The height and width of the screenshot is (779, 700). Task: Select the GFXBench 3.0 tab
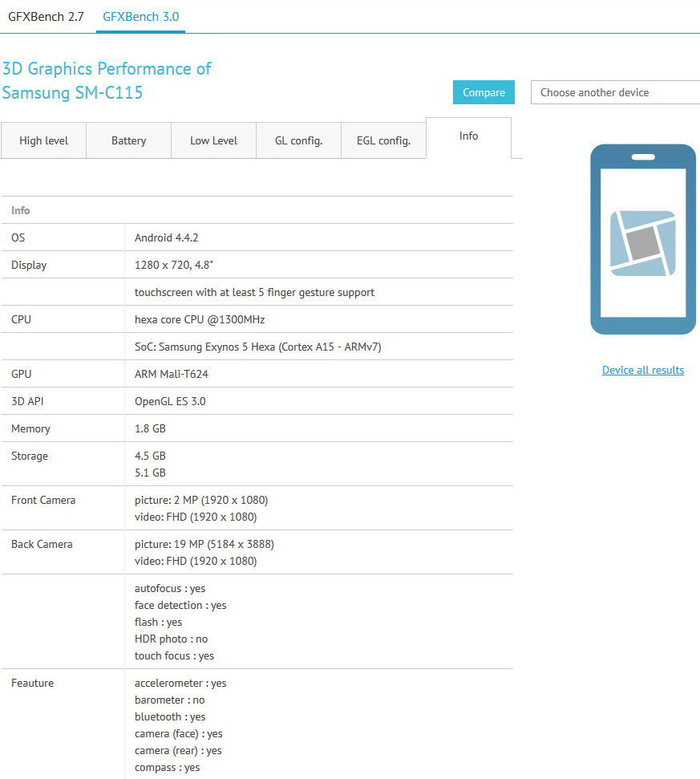(x=140, y=16)
